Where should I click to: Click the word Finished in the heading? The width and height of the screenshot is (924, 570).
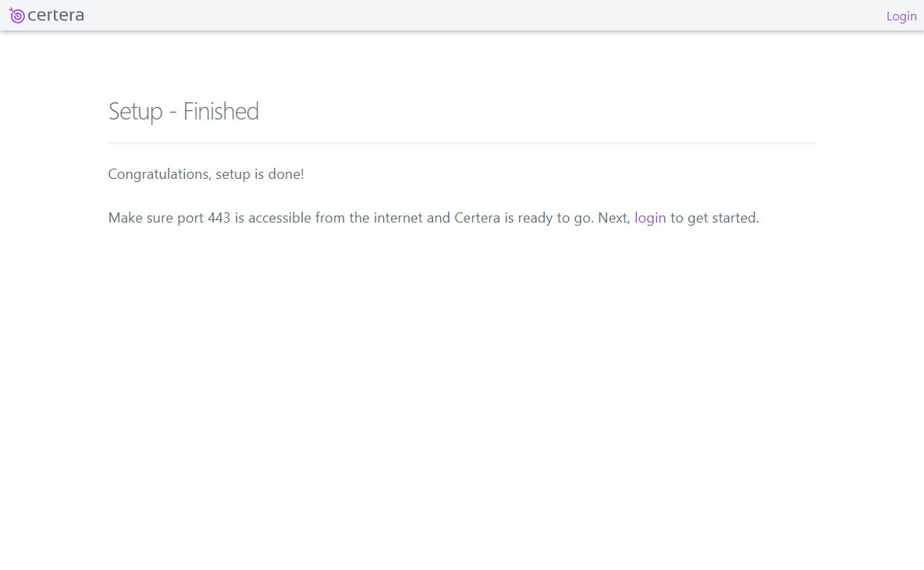[221, 112]
